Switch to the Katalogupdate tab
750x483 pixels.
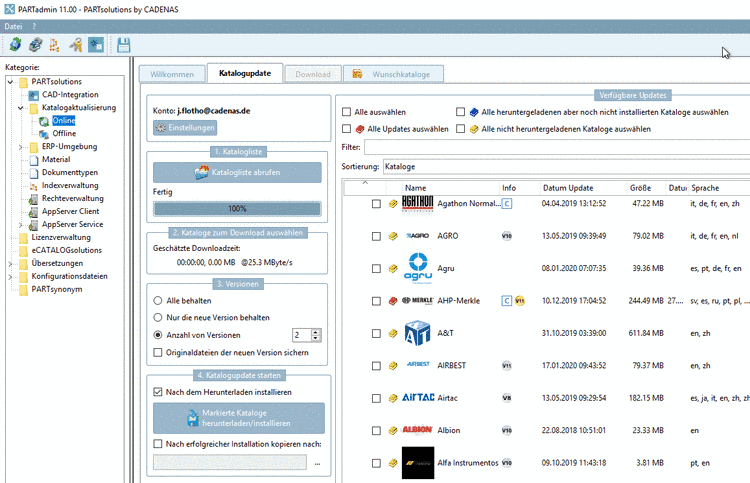click(x=245, y=73)
